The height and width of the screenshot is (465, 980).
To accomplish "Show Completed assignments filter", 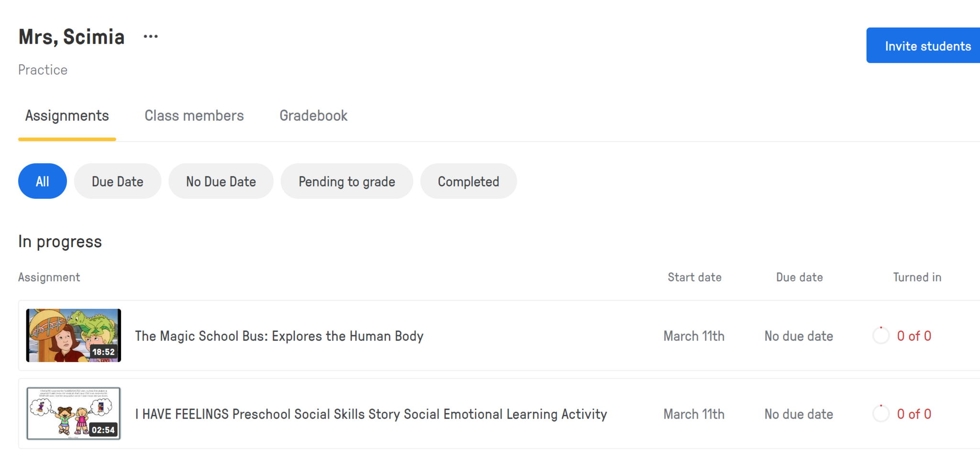I will click(x=468, y=181).
